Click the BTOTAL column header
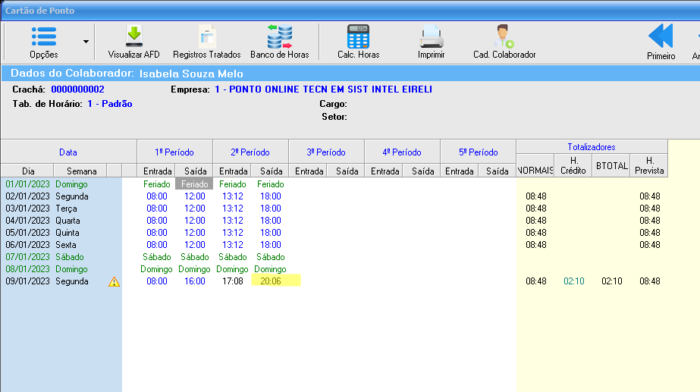This screenshot has width=700, height=392. (611, 166)
